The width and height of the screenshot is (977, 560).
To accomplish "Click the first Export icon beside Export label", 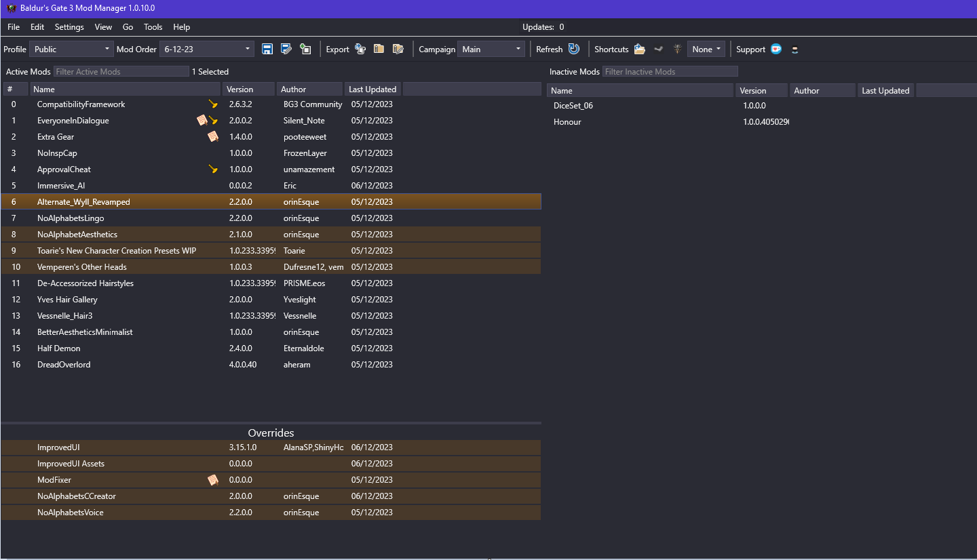I will (360, 49).
